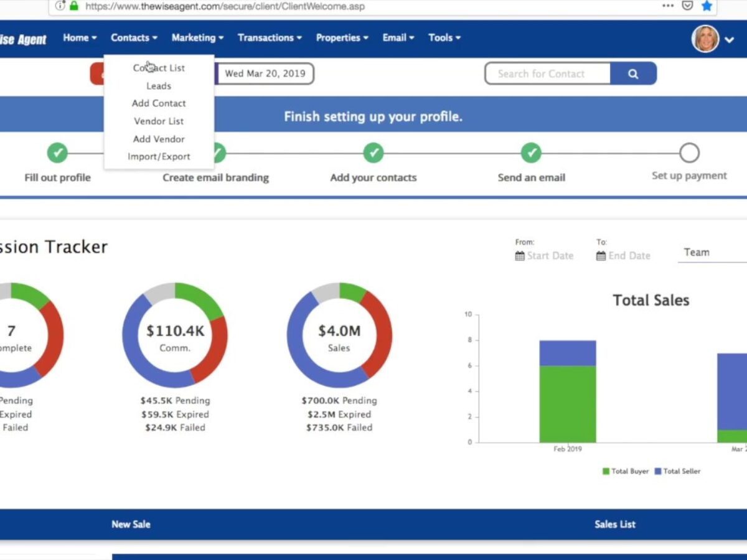This screenshot has height=560, width=747.
Task: Click the calendar icon beside End Date
Action: click(601, 256)
